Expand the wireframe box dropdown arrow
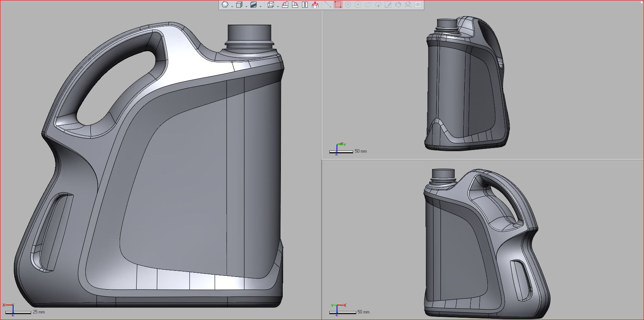 point(278,7)
